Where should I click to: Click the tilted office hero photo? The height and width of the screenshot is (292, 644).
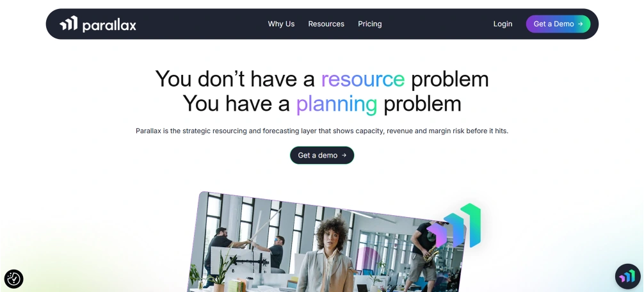pyautogui.click(x=326, y=242)
